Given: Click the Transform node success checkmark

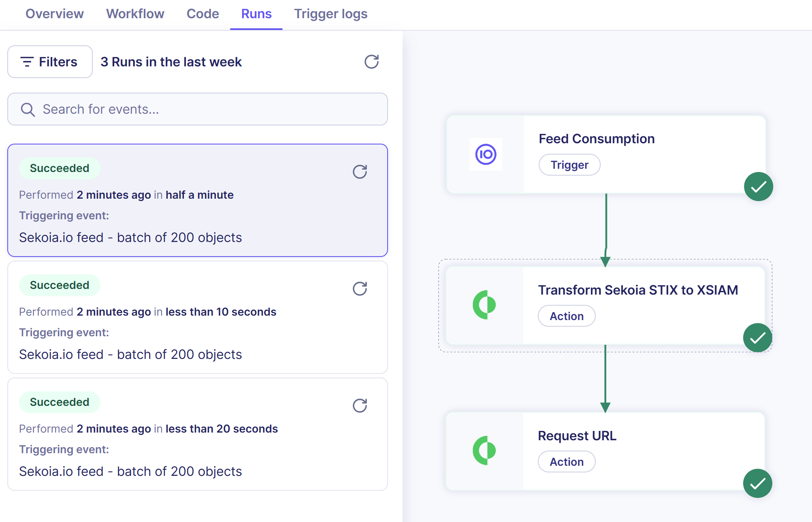Looking at the screenshot, I should [x=757, y=338].
